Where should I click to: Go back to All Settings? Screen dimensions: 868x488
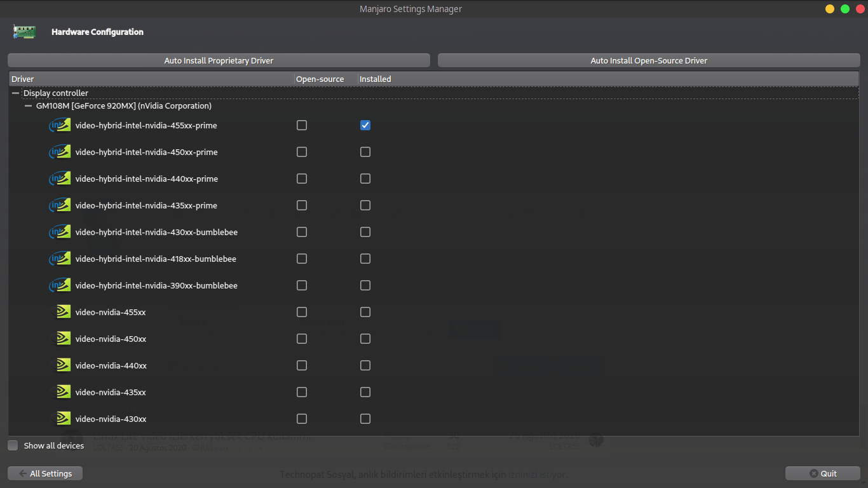[45, 473]
